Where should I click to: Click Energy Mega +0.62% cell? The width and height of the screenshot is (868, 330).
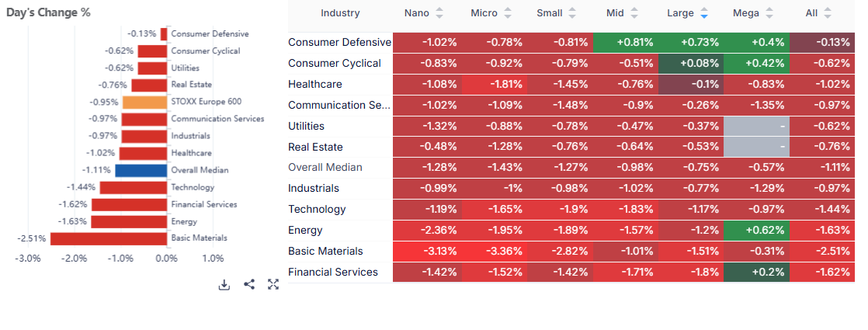click(x=756, y=230)
